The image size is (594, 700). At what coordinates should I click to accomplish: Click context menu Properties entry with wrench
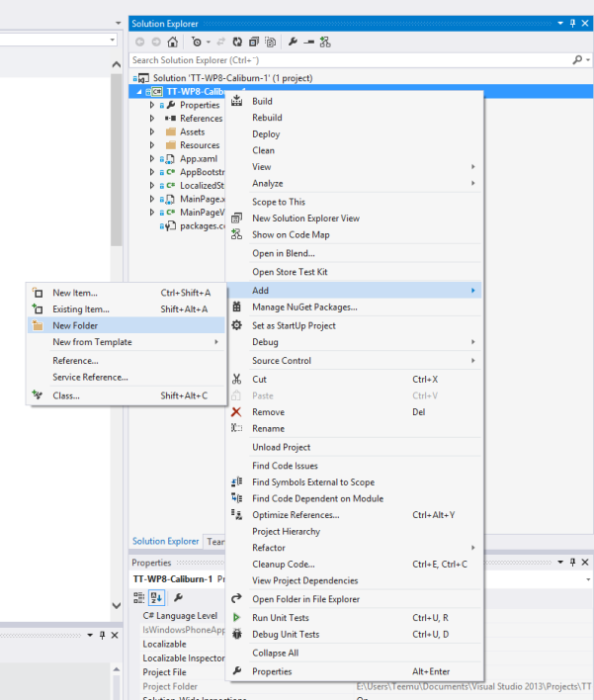tap(356, 671)
